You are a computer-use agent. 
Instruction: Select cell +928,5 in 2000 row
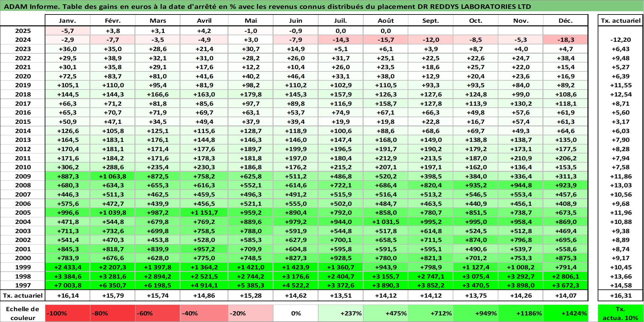click(x=341, y=258)
